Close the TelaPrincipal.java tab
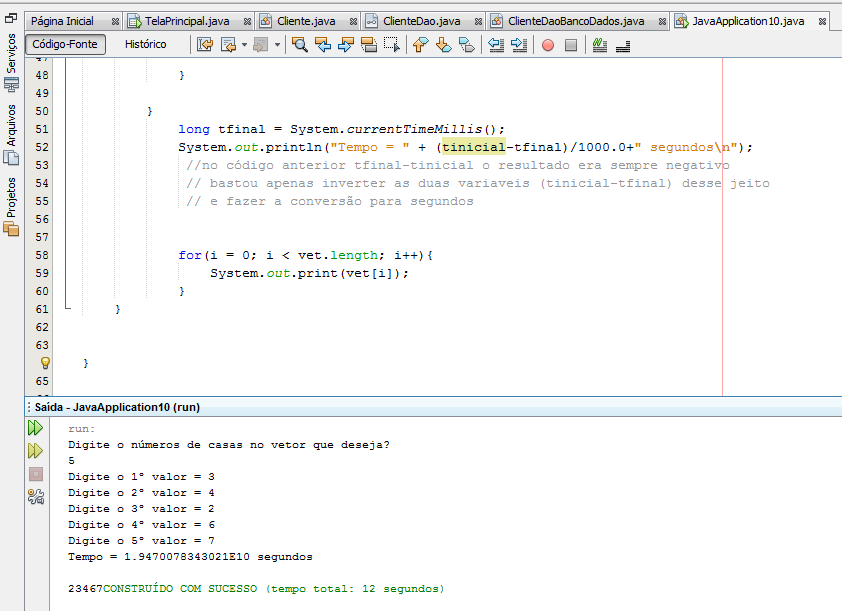Screen dimensions: 842x611 [247, 21]
